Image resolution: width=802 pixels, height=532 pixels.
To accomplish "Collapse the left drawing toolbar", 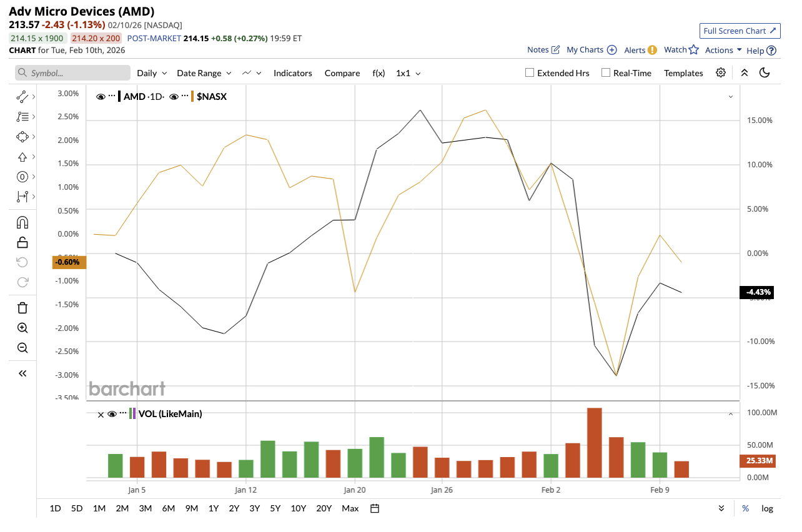I will pos(22,373).
